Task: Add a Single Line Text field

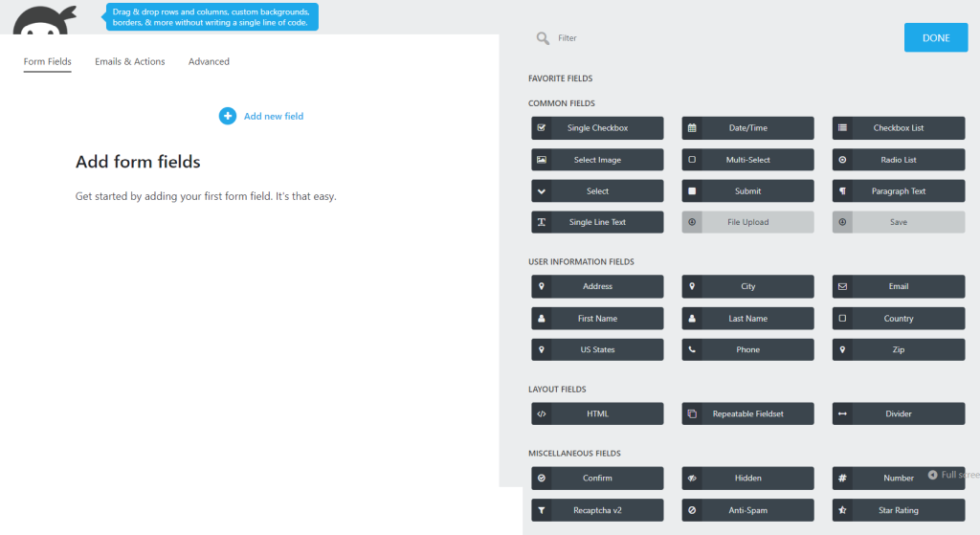Action: pos(597,222)
